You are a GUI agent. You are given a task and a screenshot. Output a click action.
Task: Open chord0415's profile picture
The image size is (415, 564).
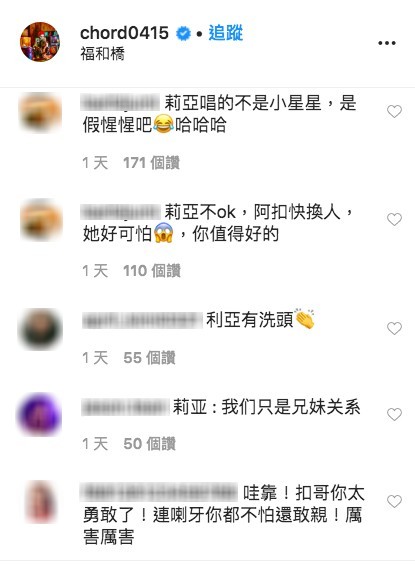[40, 42]
